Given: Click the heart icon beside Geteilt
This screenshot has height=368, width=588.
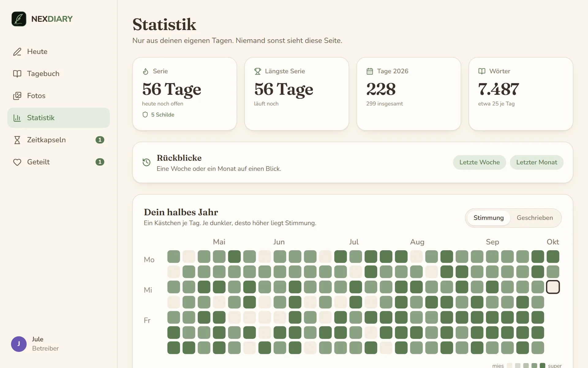Looking at the screenshot, I should click(x=17, y=162).
